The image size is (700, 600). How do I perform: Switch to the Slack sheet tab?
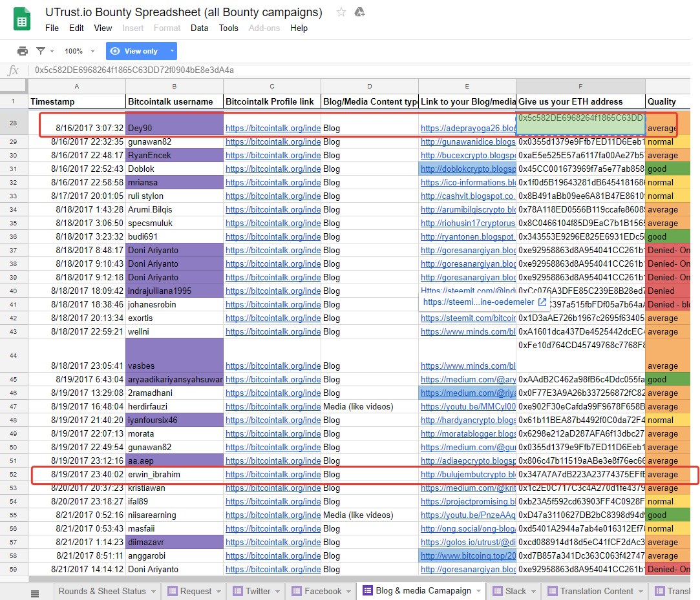coord(515,591)
